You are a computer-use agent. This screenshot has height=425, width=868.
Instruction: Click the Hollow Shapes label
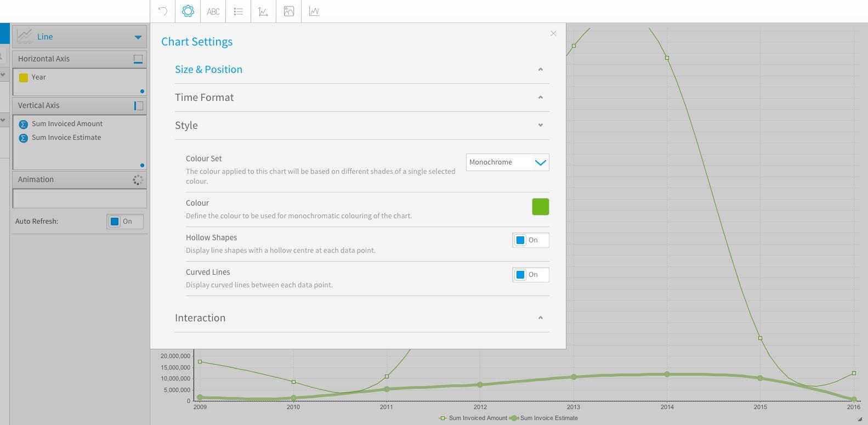[211, 237]
